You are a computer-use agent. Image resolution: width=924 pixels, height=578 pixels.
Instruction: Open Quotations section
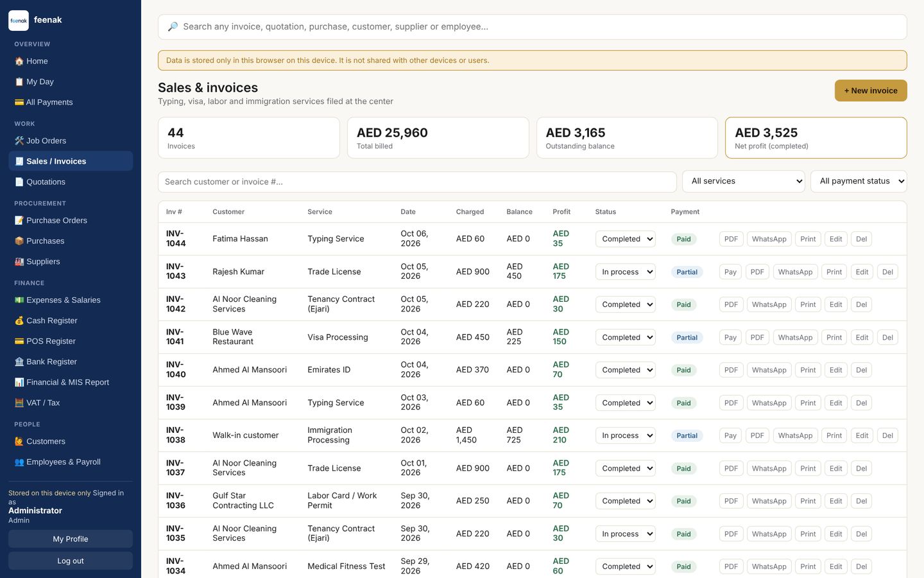click(x=71, y=182)
